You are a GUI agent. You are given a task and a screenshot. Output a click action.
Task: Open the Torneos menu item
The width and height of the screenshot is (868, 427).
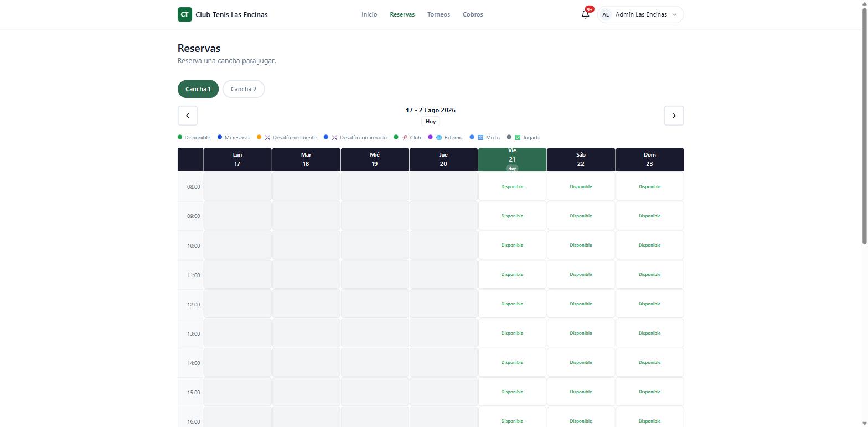(x=438, y=14)
